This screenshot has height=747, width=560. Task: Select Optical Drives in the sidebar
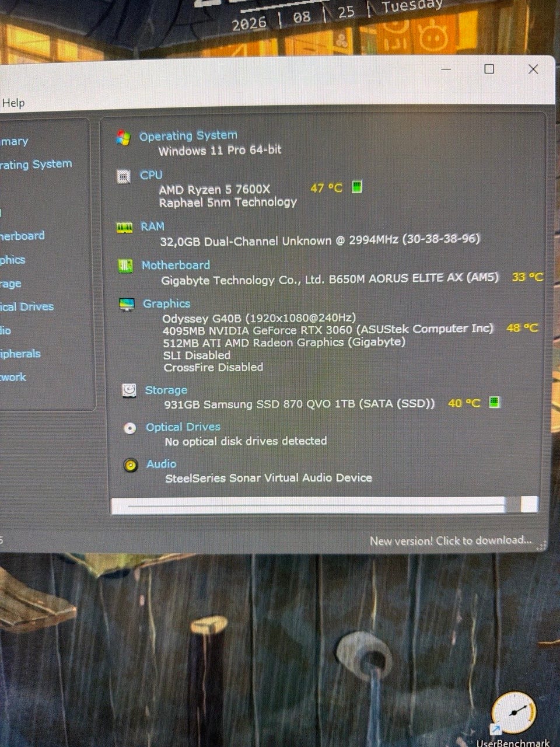[x=27, y=306]
